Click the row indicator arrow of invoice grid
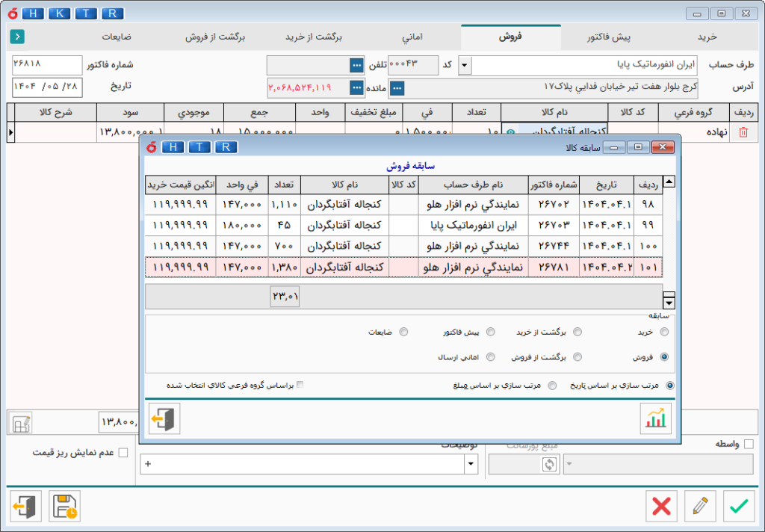This screenshot has width=765, height=532. click(10, 132)
